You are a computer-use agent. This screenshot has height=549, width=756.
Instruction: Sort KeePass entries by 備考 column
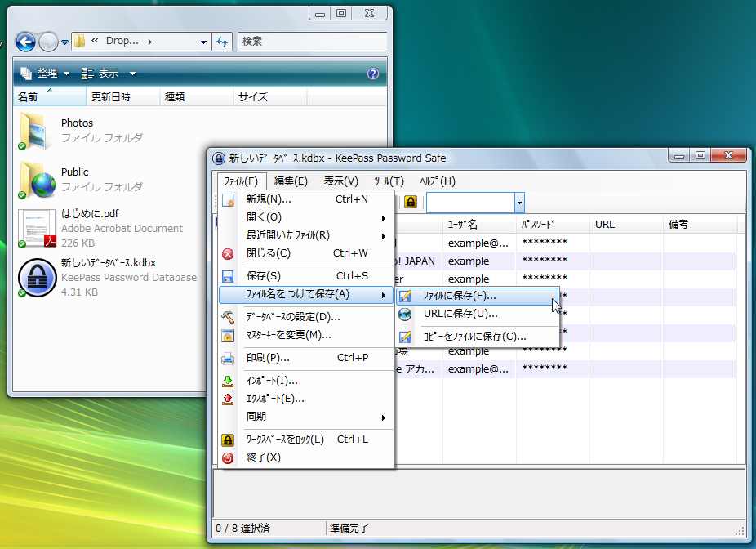pyautogui.click(x=700, y=225)
